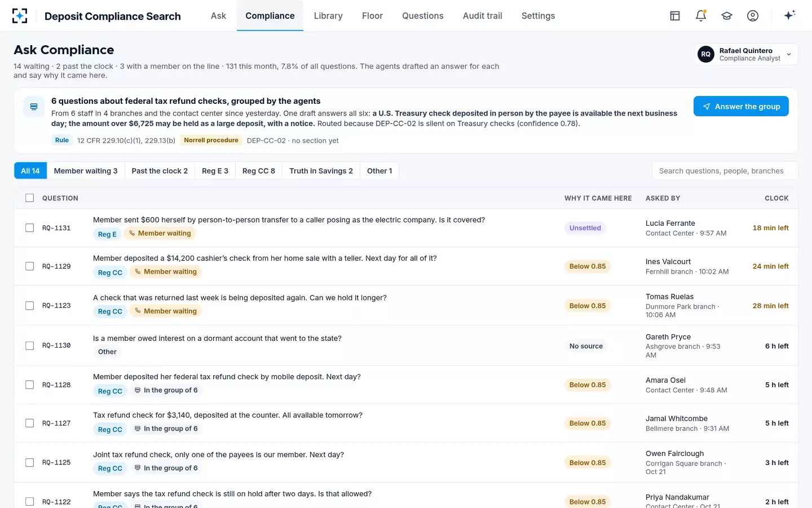812x508 pixels.
Task: Click the graduation cap training icon
Action: coord(727,16)
